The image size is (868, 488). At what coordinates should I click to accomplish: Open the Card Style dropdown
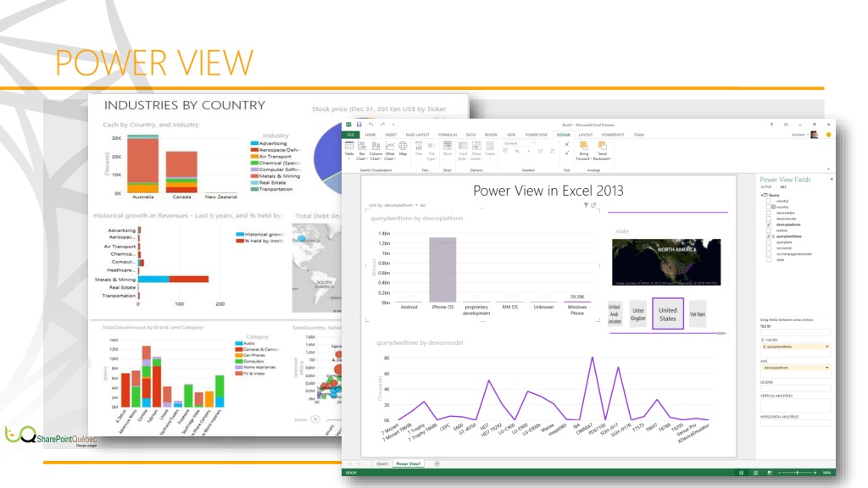coord(463,151)
